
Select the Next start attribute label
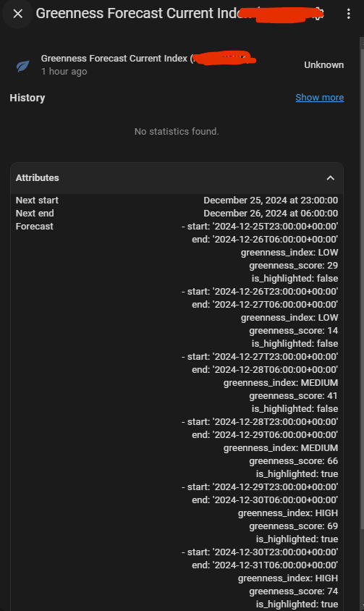pyautogui.click(x=37, y=201)
